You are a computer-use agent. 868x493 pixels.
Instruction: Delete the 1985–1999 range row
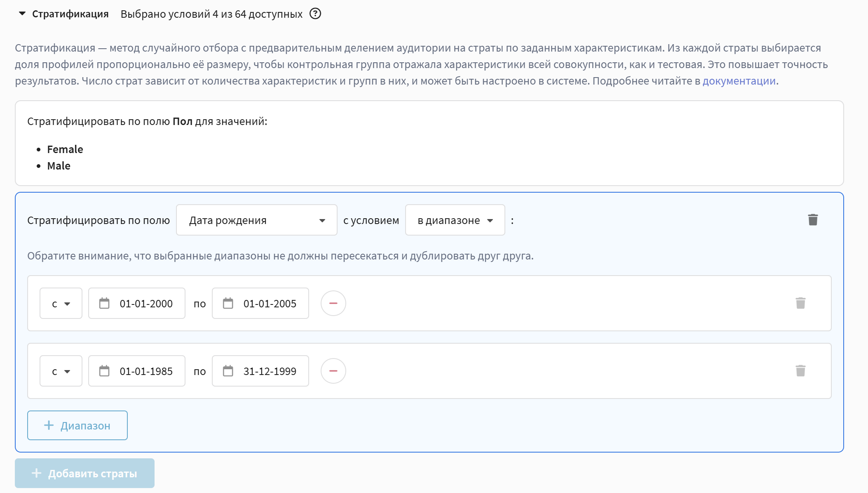tap(800, 371)
